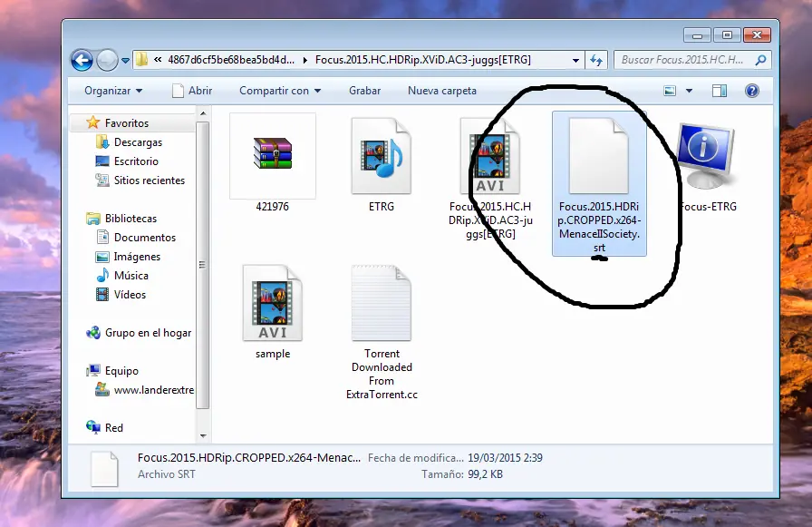Go back with the blue Back arrow
This screenshot has width=812, height=527.
pos(82,60)
